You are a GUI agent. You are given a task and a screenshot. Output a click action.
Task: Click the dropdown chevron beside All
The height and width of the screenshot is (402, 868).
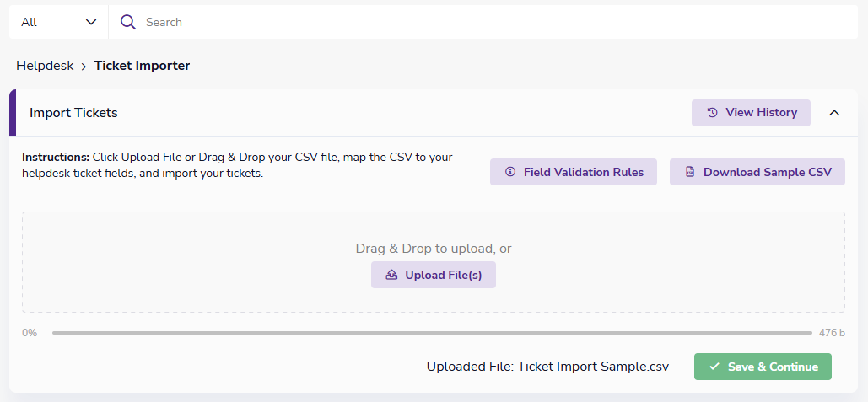[91, 22]
